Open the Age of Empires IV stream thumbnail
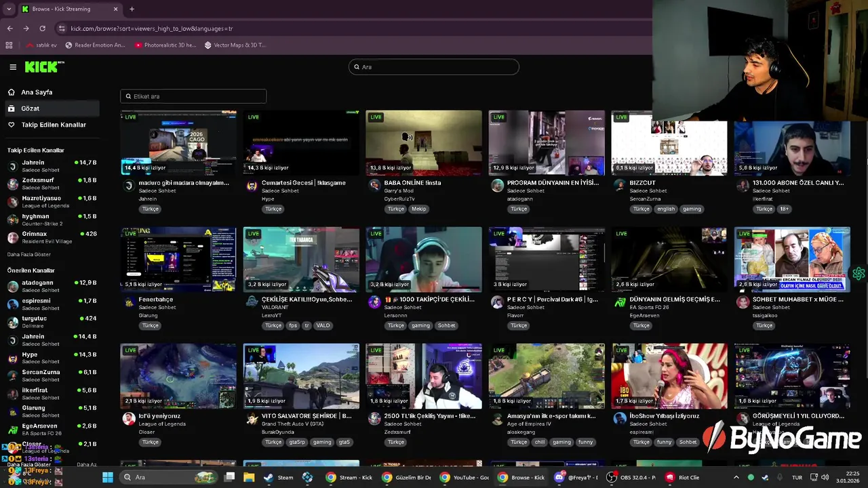Image resolution: width=868 pixels, height=488 pixels. click(547, 375)
